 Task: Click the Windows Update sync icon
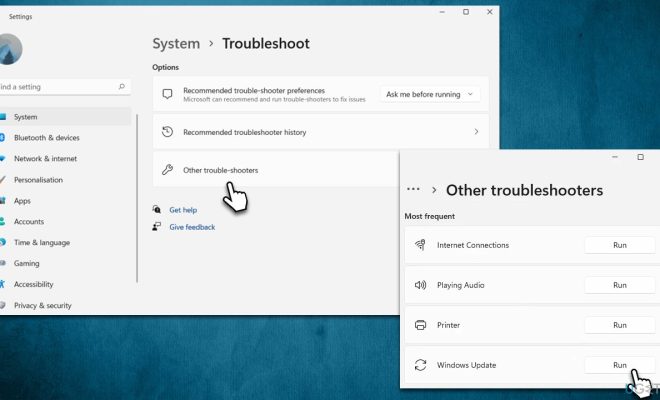(420, 365)
